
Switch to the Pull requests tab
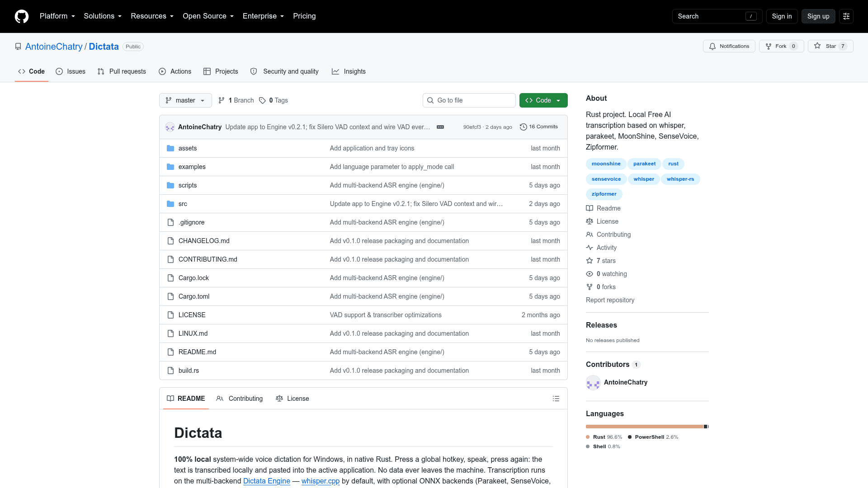tap(122, 71)
